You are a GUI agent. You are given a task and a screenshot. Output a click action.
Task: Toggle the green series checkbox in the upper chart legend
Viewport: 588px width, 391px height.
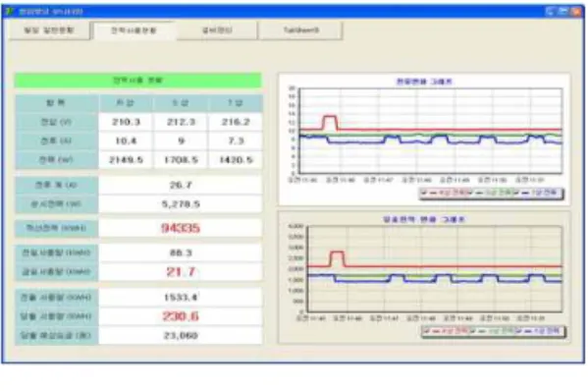471,193
